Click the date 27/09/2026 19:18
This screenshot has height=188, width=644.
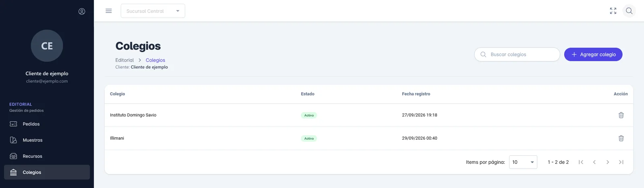click(x=419, y=115)
